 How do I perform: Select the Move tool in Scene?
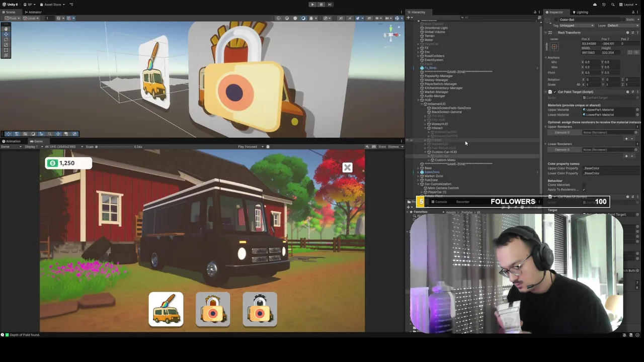[x=6, y=34]
